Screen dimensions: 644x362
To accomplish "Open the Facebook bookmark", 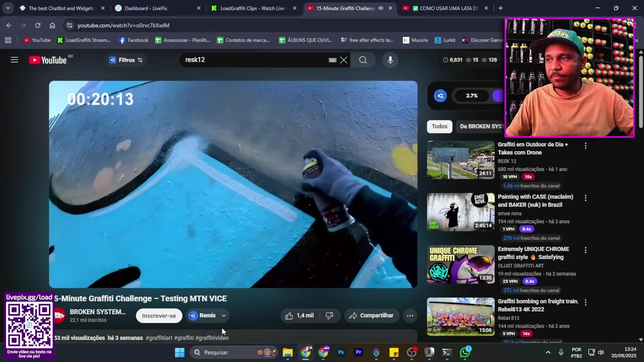I will [x=134, y=40].
